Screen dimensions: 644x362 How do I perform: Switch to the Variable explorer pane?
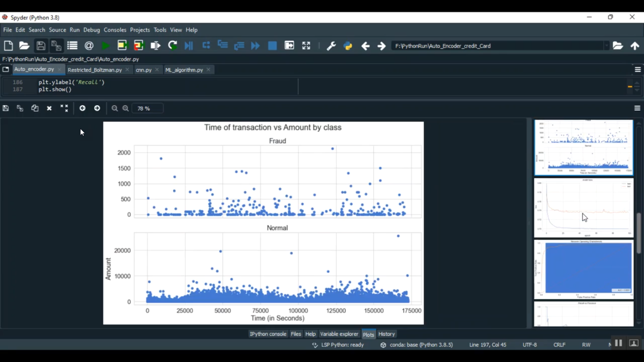pos(339,334)
